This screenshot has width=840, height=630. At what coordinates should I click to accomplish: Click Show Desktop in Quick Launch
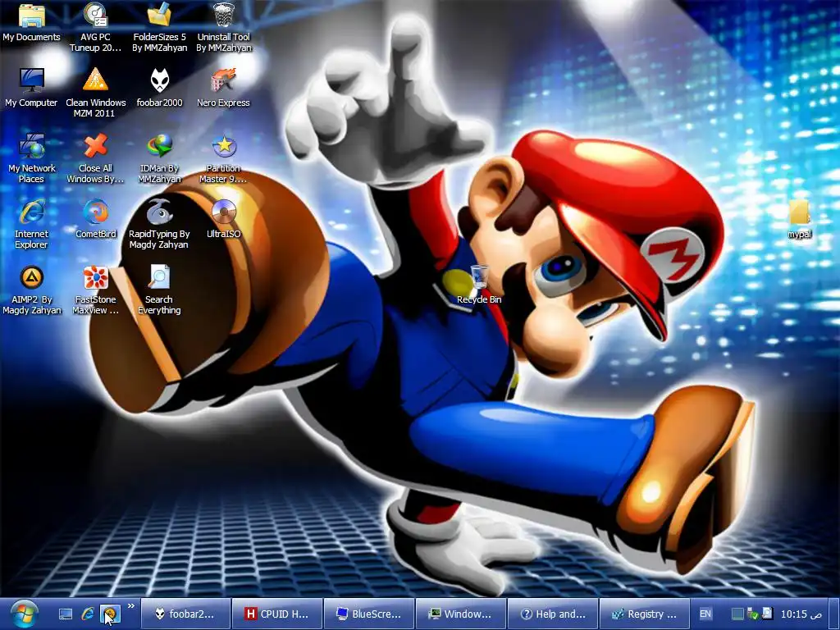pyautogui.click(x=66, y=614)
